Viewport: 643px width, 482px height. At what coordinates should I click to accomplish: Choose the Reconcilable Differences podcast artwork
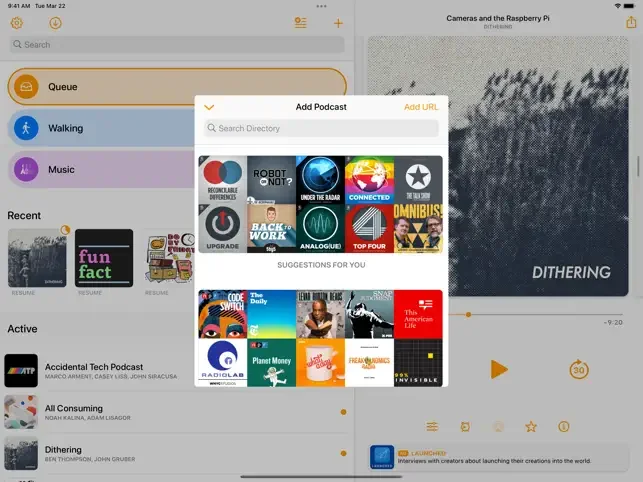(x=223, y=180)
